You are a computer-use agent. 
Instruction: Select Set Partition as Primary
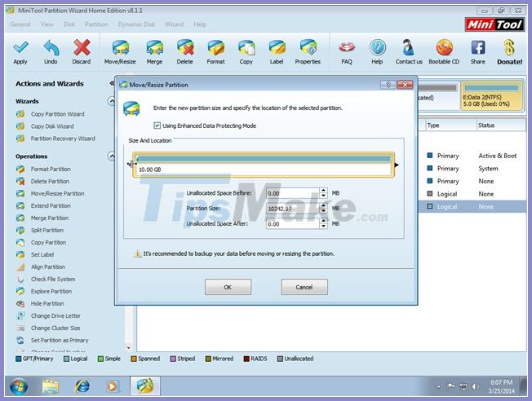tap(60, 340)
